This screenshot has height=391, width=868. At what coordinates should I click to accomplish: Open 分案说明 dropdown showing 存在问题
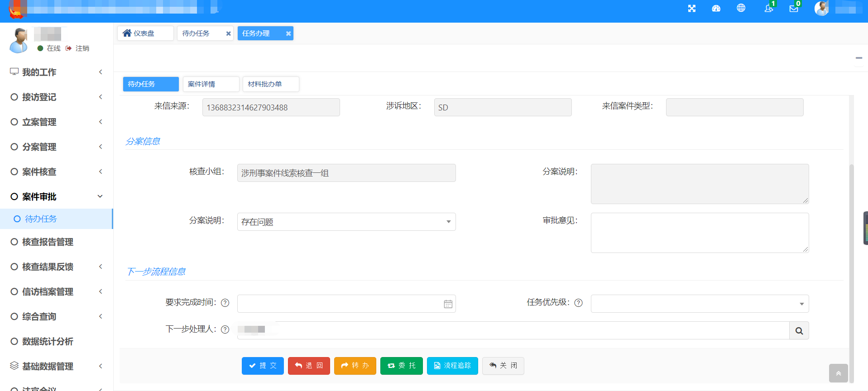pos(346,222)
